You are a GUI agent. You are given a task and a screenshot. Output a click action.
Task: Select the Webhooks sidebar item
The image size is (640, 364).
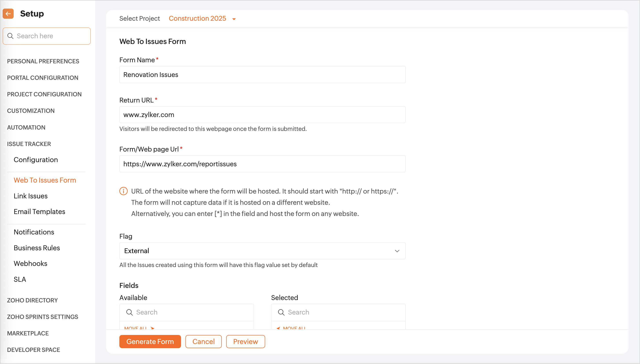coord(31,263)
